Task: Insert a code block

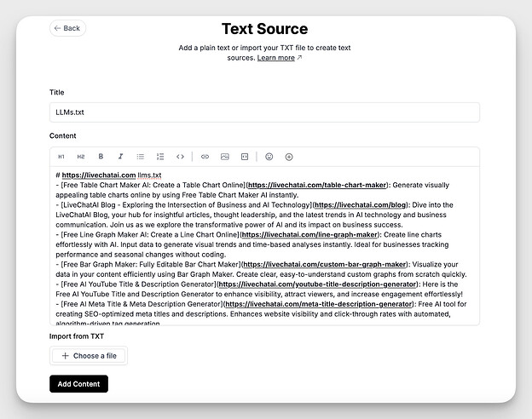Action: 245,157
